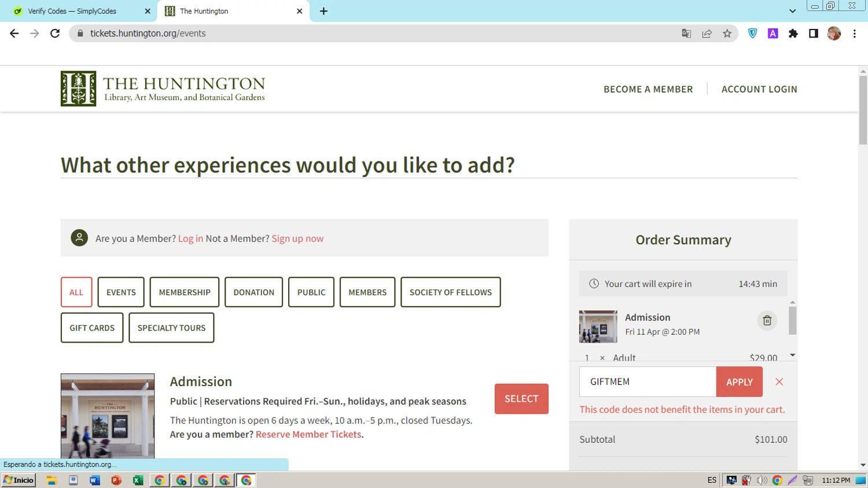
Task: Click the order summary scroll down arrow
Action: (x=792, y=355)
